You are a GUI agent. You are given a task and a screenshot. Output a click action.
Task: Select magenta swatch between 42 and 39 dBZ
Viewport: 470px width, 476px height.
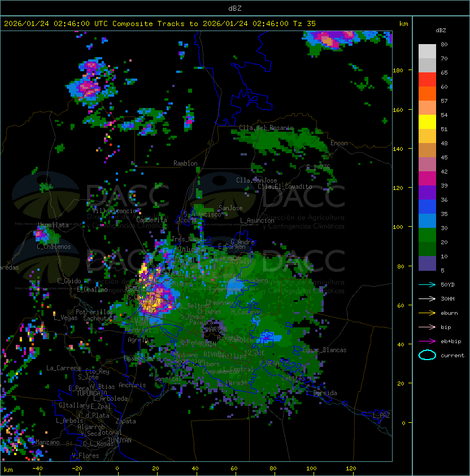tap(427, 179)
